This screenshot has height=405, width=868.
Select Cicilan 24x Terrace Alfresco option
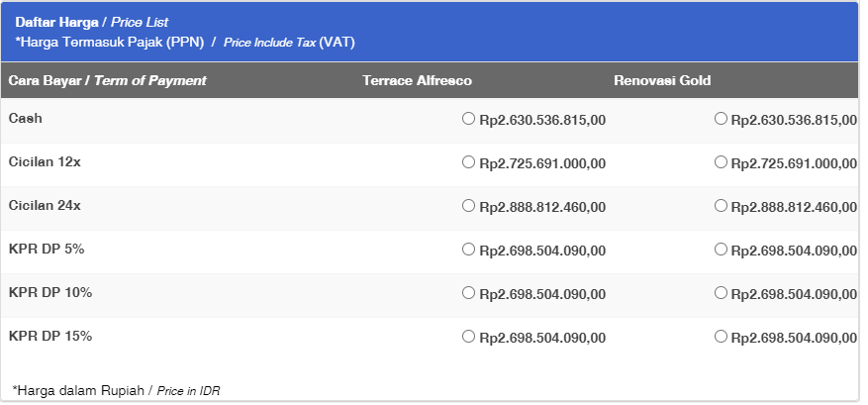click(468, 206)
